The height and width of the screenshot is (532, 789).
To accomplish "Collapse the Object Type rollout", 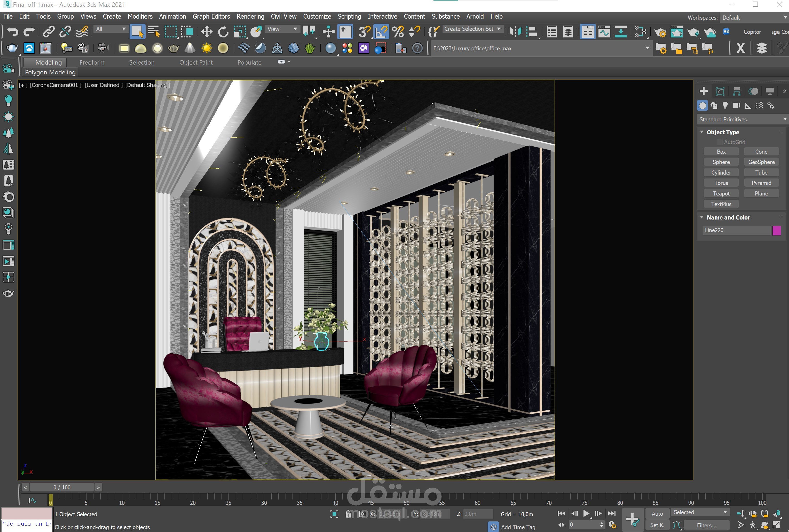I will pos(722,132).
